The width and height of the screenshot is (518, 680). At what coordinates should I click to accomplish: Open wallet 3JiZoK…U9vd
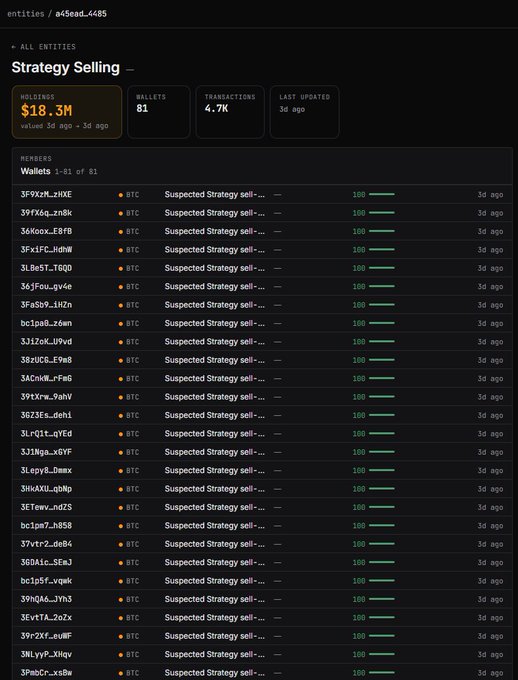coord(46,342)
